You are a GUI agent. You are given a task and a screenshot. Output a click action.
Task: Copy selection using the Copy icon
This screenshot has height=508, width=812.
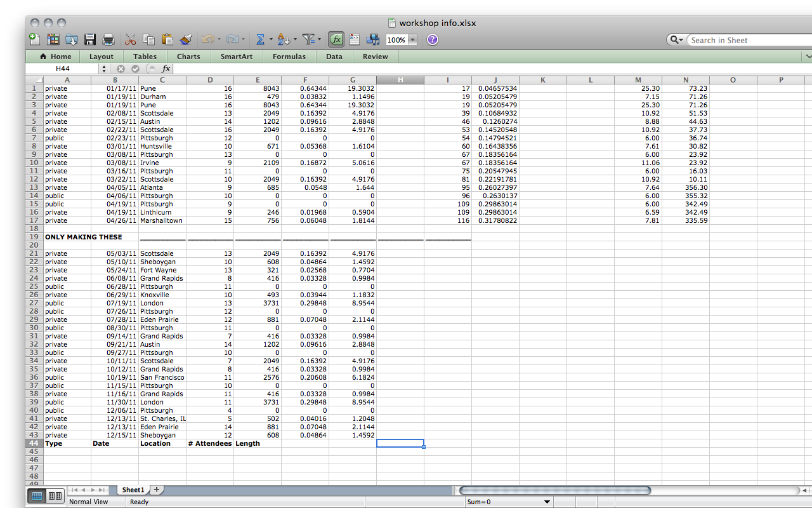coord(149,39)
